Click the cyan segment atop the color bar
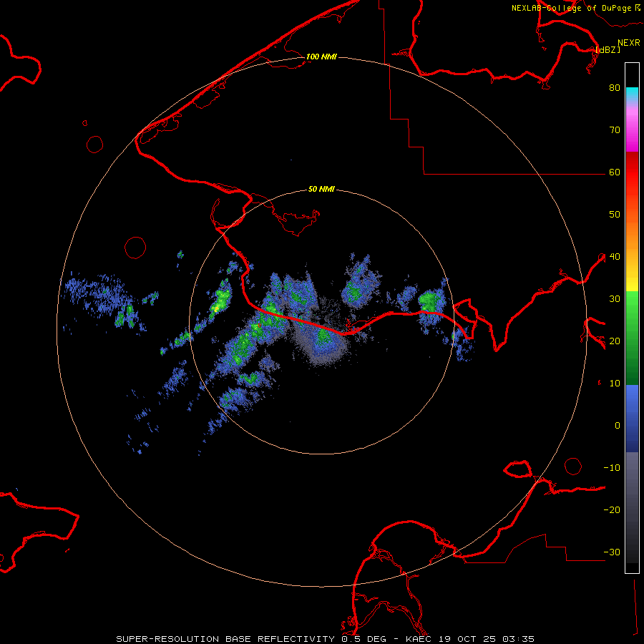 (632, 95)
